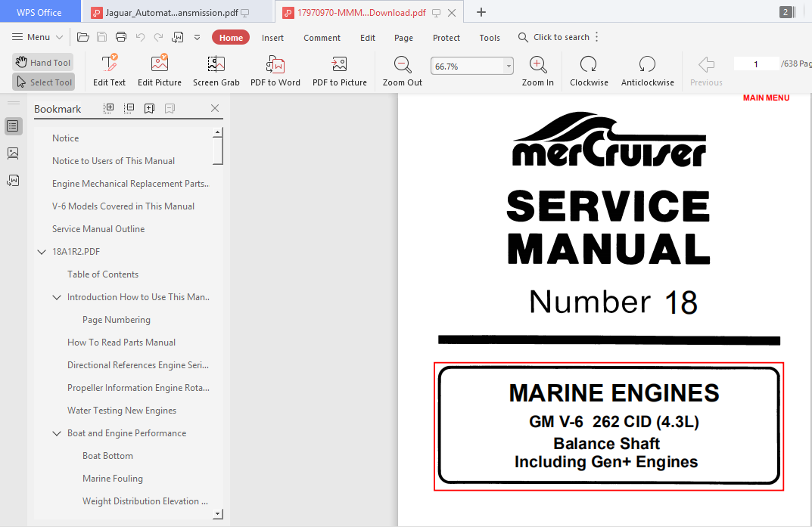
Task: Go to Previous page arrow
Action: [706, 70]
